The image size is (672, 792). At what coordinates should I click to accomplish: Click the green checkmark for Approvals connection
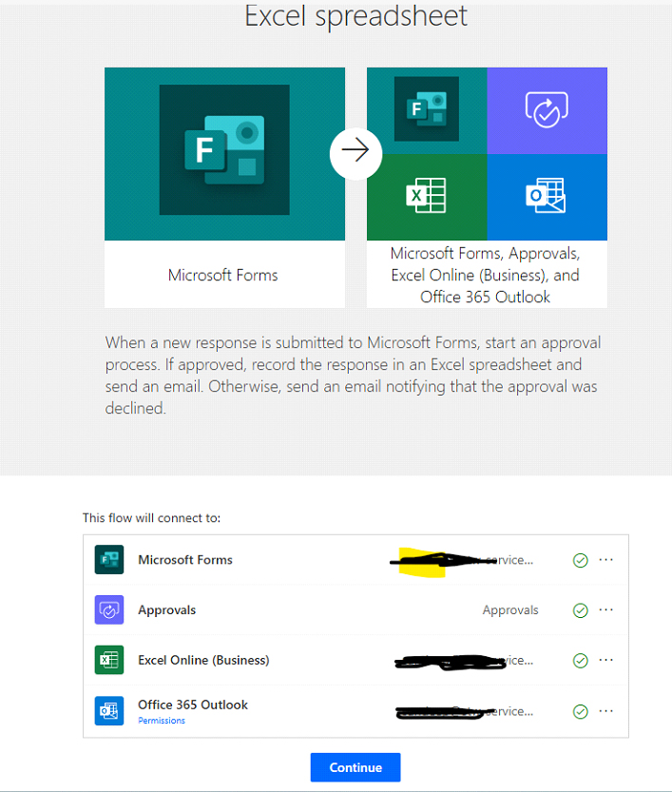point(581,610)
